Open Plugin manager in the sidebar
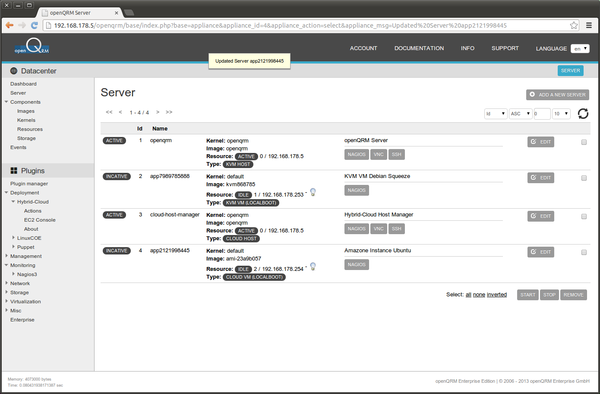This screenshot has height=394, width=600. click(x=29, y=184)
